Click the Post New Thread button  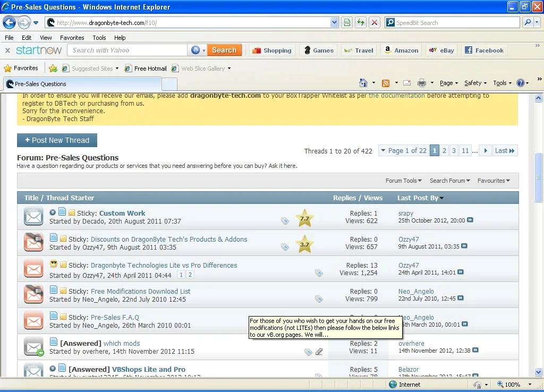[57, 140]
